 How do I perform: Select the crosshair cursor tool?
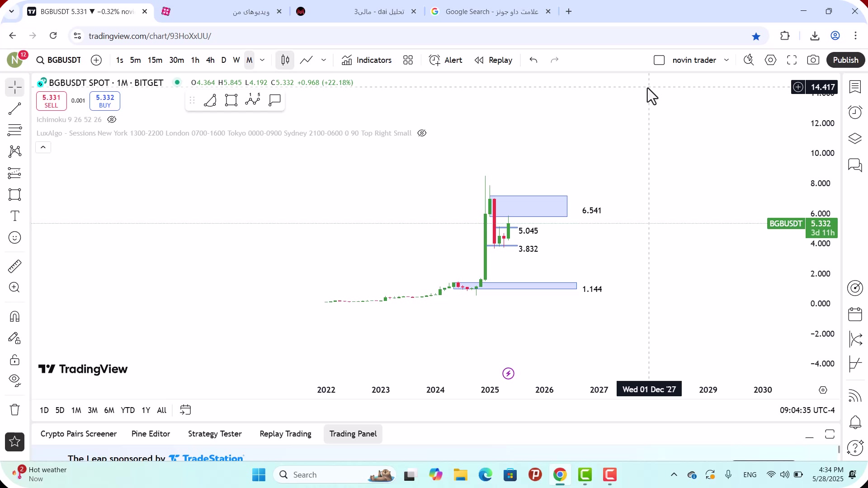(15, 87)
